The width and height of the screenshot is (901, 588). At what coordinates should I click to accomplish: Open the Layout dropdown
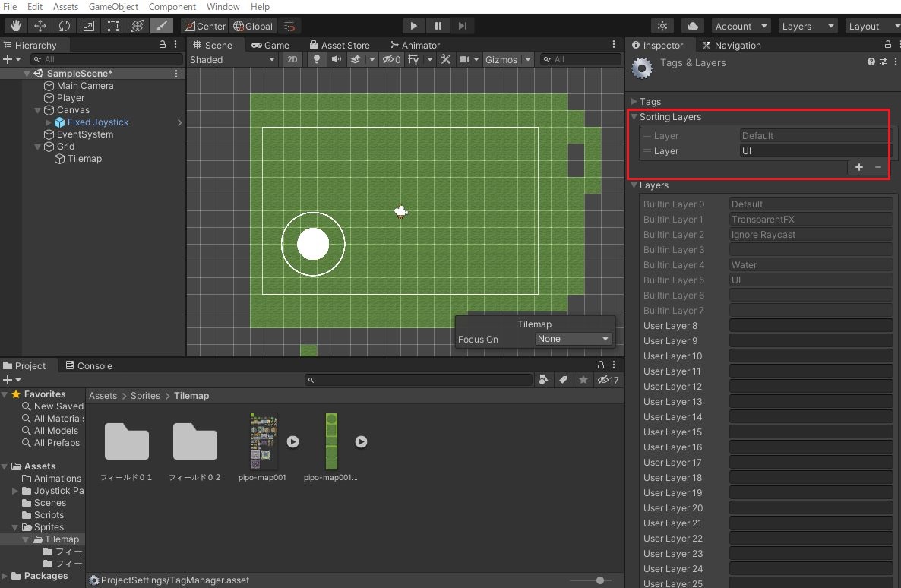pyautogui.click(x=873, y=26)
